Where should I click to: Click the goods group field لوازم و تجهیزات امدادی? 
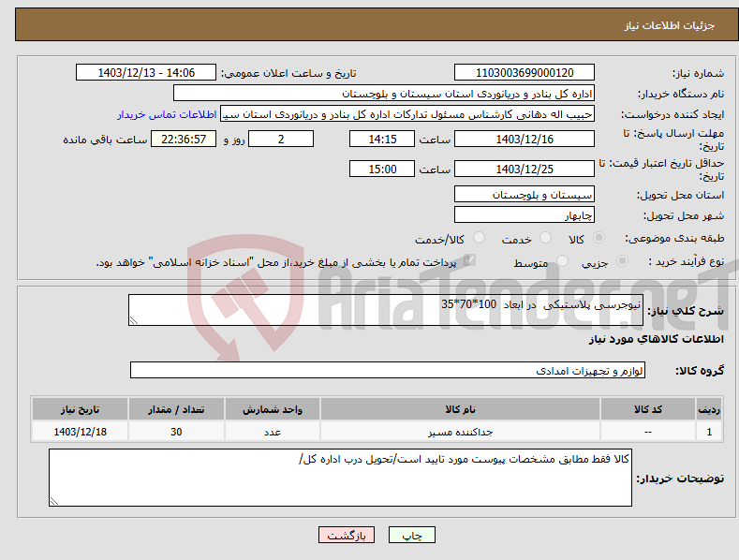388,371
